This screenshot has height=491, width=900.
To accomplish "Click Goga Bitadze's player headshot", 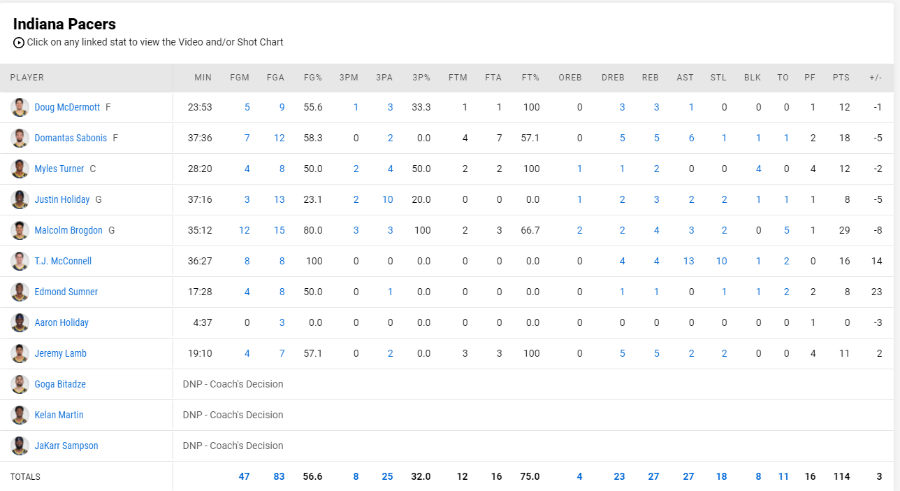I will pyautogui.click(x=20, y=384).
